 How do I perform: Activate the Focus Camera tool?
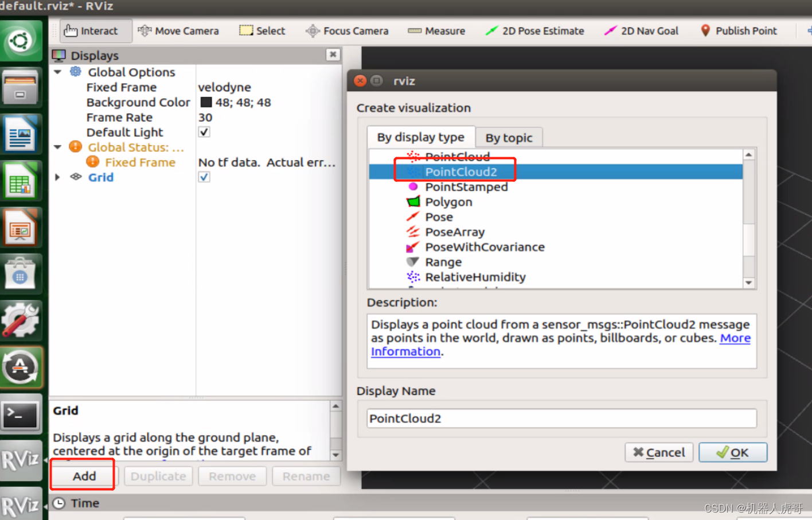[347, 31]
